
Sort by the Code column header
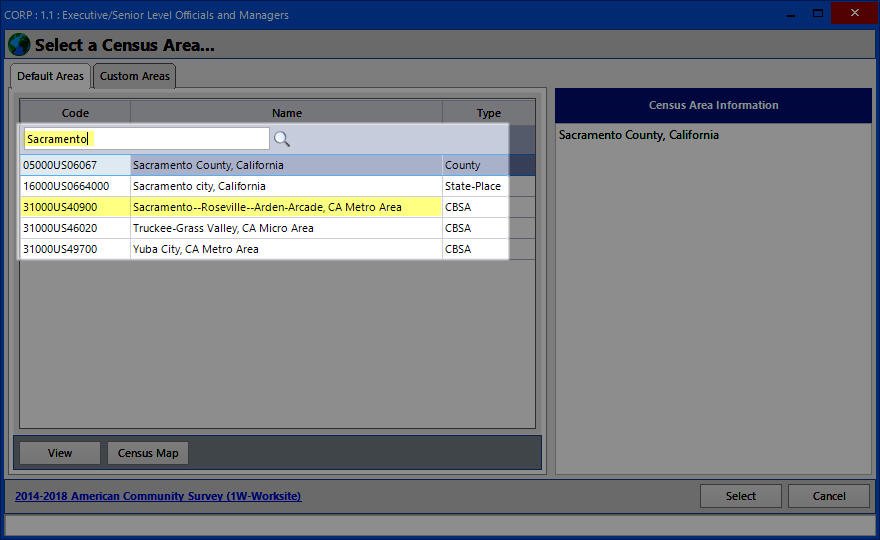tap(75, 113)
